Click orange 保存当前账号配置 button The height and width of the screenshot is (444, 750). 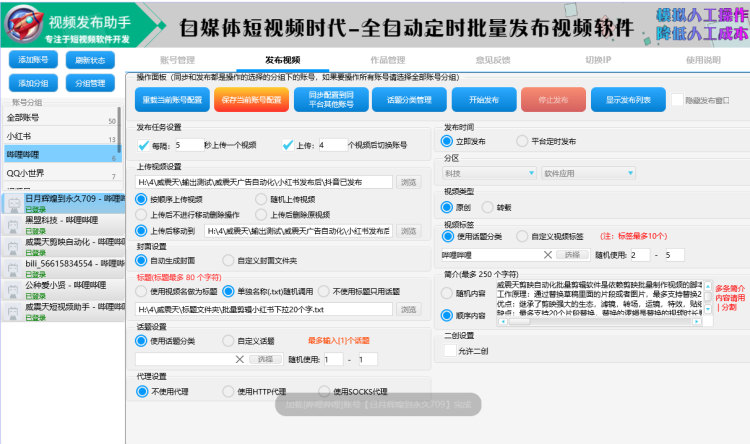pos(252,100)
